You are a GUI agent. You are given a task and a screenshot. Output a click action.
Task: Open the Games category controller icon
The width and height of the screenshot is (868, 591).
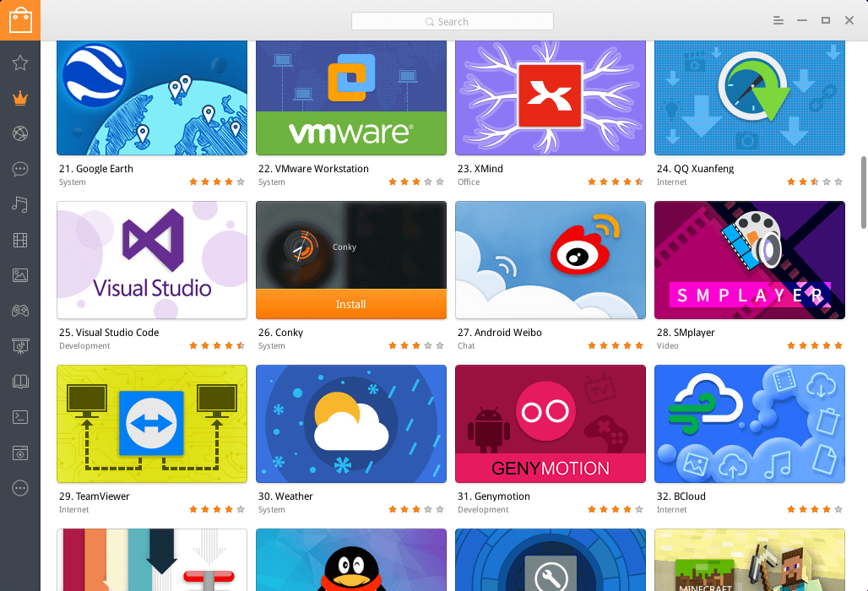tap(20, 312)
